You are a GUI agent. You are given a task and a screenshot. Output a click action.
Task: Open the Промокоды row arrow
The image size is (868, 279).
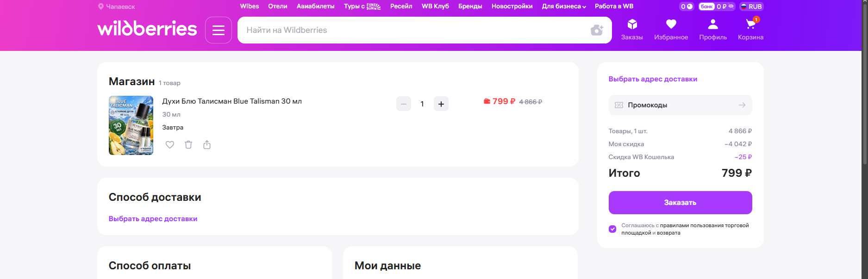[742, 105]
